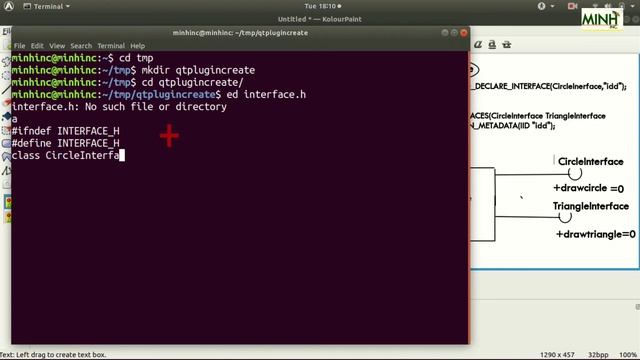Toggle italic text in KolourPaint

[478, 44]
